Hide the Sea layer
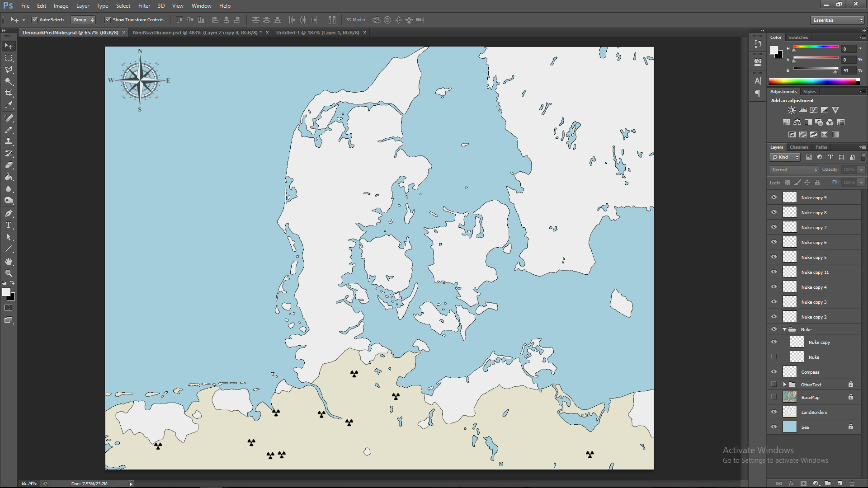Viewport: 868px width, 488px height. [774, 427]
